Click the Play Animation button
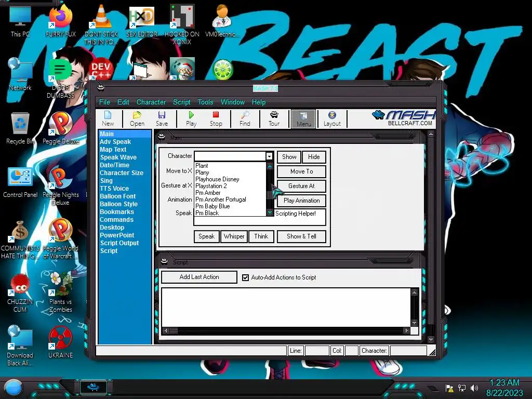 tap(302, 201)
